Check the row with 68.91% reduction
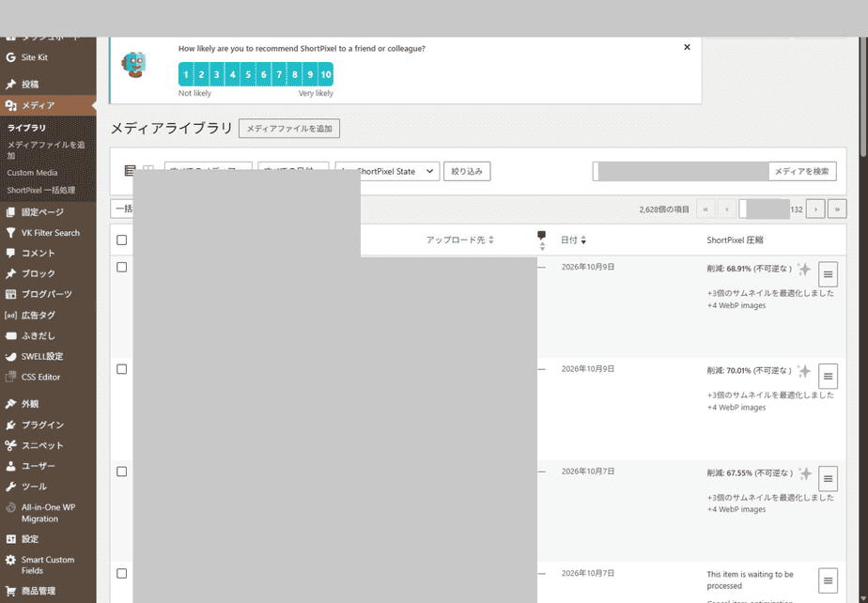The width and height of the screenshot is (868, 603). [x=122, y=267]
